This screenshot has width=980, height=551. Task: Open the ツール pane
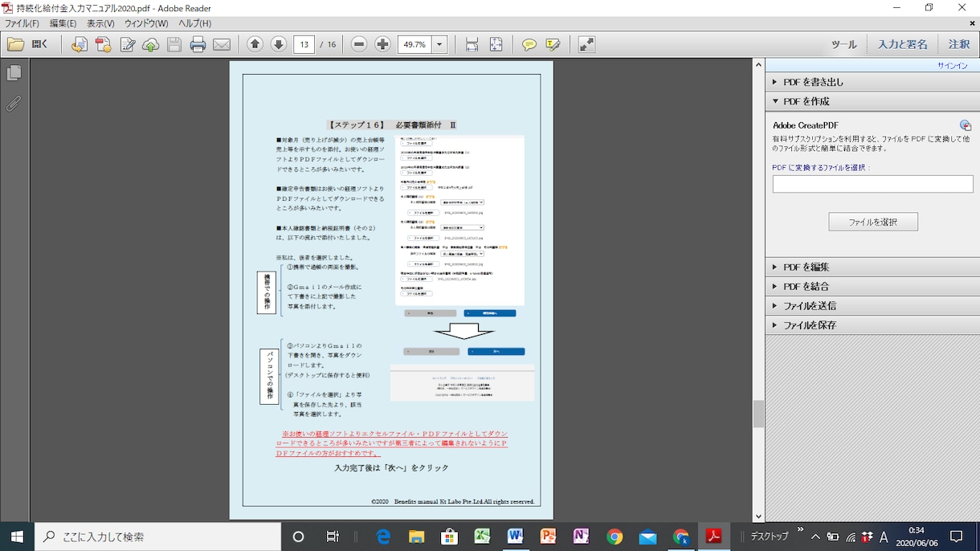(x=843, y=45)
